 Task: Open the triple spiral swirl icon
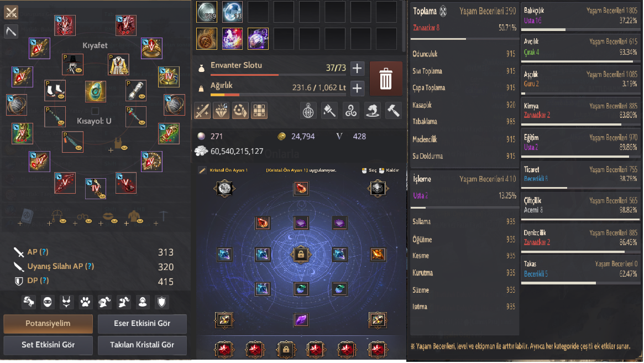(x=351, y=111)
